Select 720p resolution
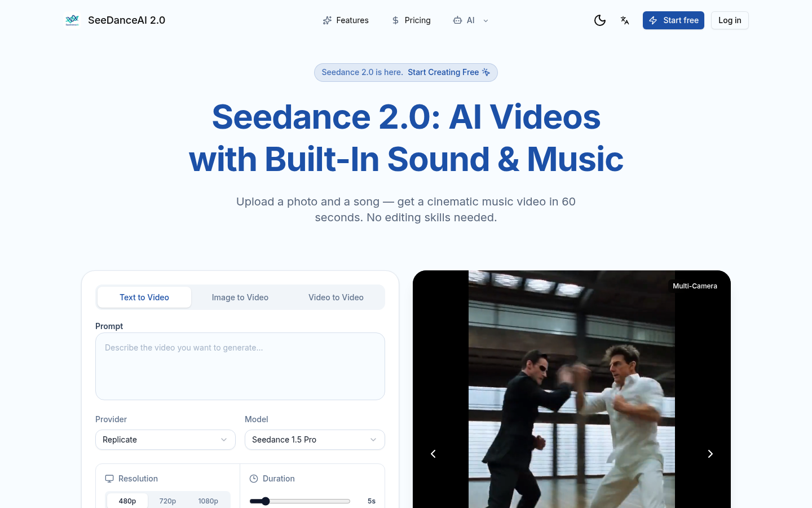Viewport: 812px width, 508px height. [167, 501]
